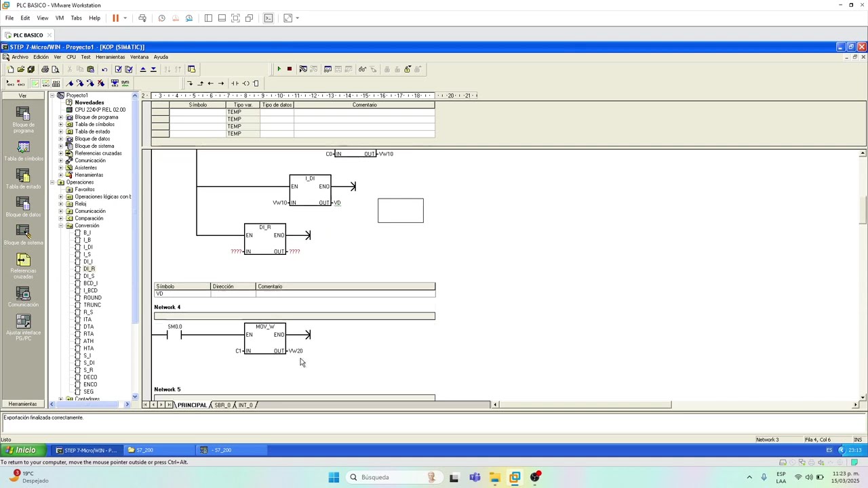Screen dimensions: 868x488
Task: Click the SM0.0 contact in Network 4
Action: coord(174,334)
